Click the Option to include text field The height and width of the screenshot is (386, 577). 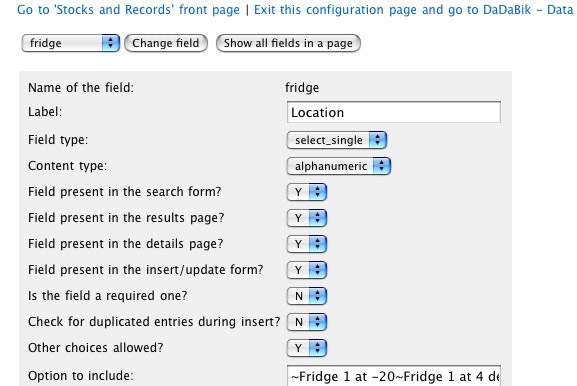point(394,376)
